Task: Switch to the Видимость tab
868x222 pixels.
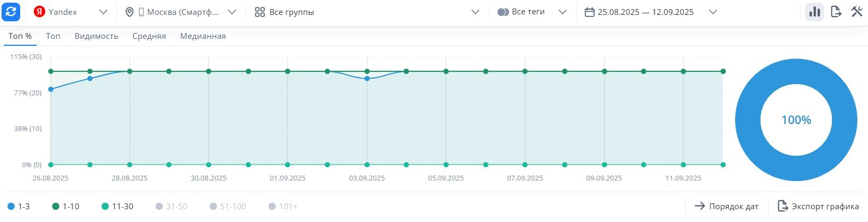Action: 96,36
